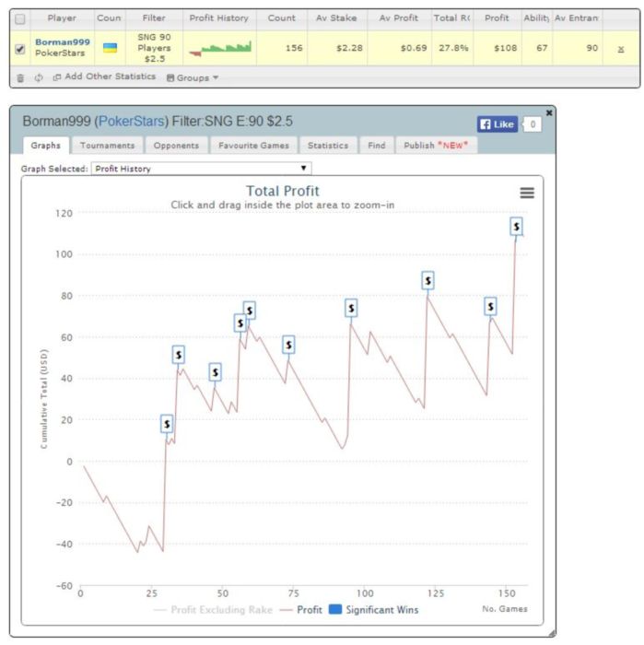Click the trash delete icon below table
644x645 pixels.
point(20,78)
